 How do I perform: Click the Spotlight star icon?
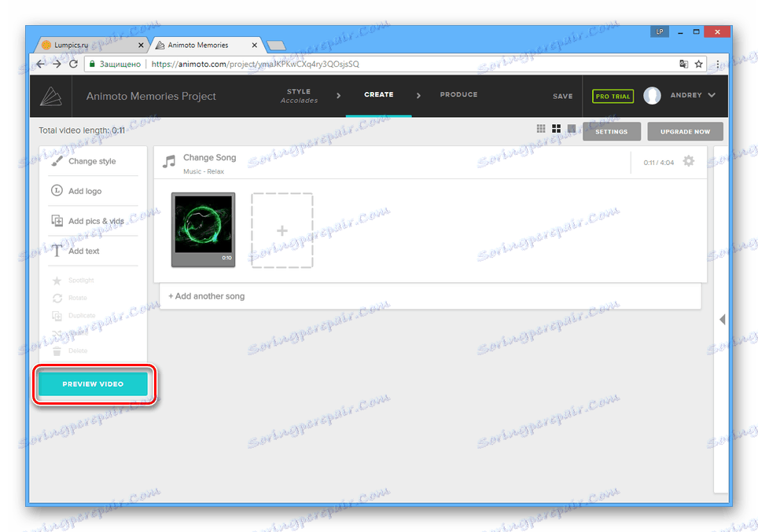pyautogui.click(x=57, y=281)
